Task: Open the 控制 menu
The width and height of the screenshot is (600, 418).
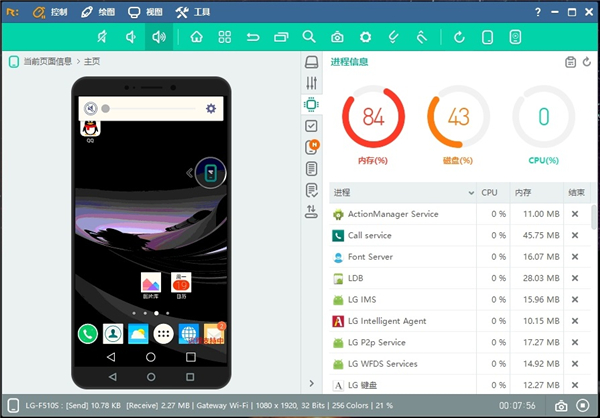Action: coord(50,12)
